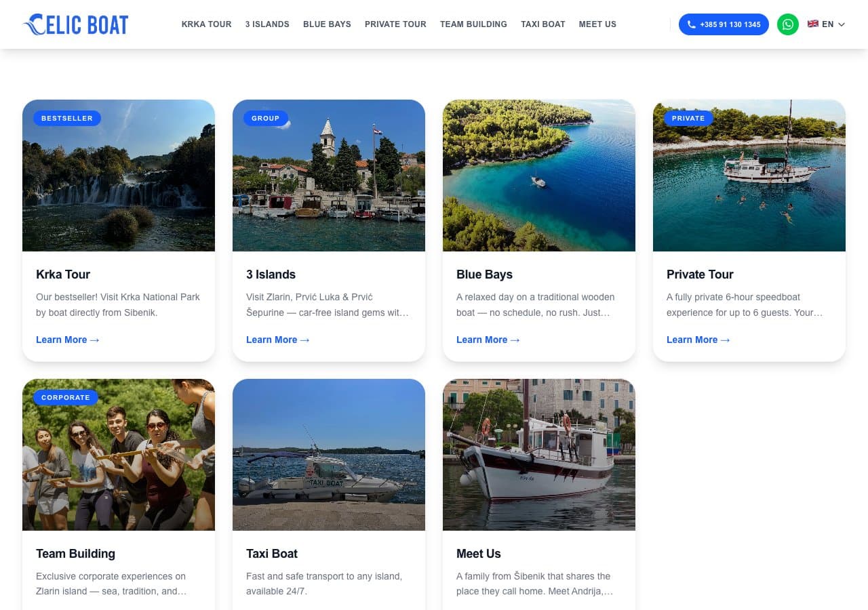Click the 'Fast and safe transport' description
Screen dimensions: 868x610
tap(324, 584)
